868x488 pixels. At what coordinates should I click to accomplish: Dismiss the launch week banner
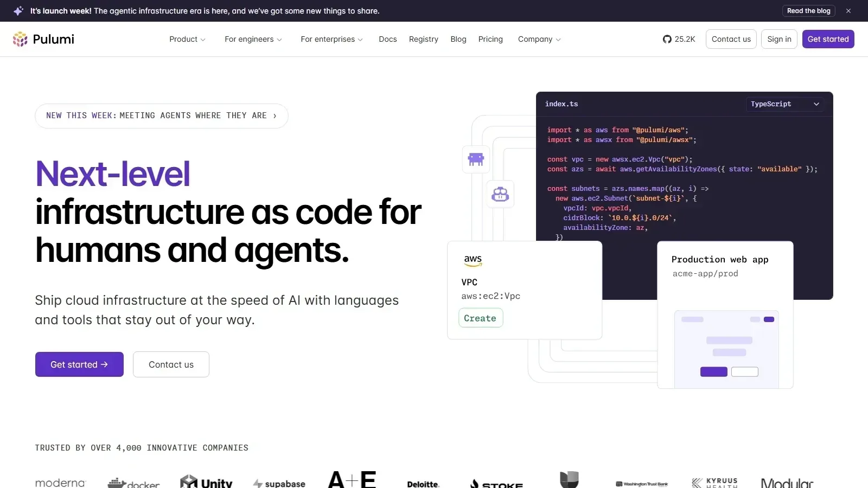pyautogui.click(x=848, y=11)
